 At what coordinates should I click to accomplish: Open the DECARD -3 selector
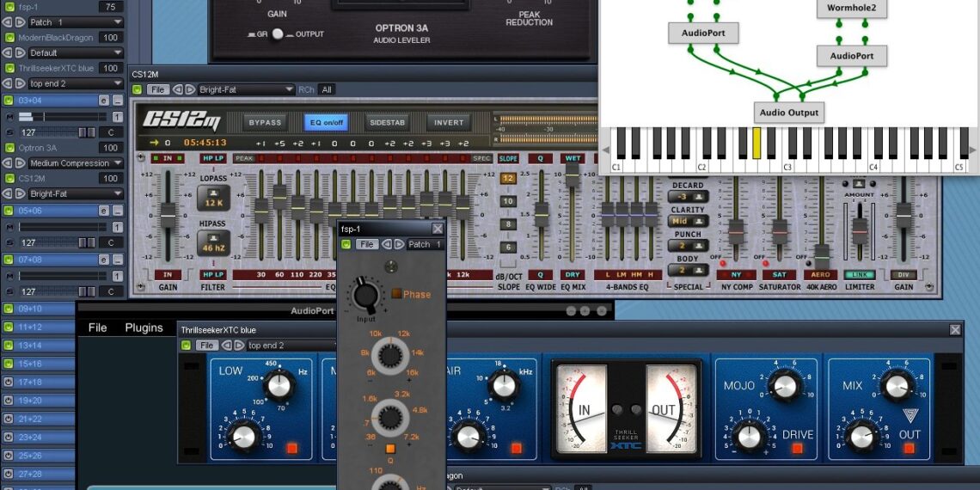[x=688, y=197]
